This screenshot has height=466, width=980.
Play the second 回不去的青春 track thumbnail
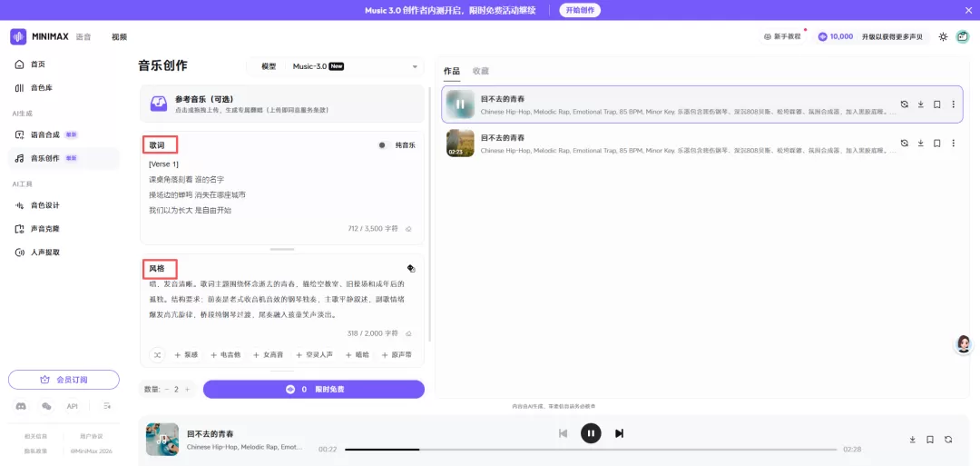461,143
